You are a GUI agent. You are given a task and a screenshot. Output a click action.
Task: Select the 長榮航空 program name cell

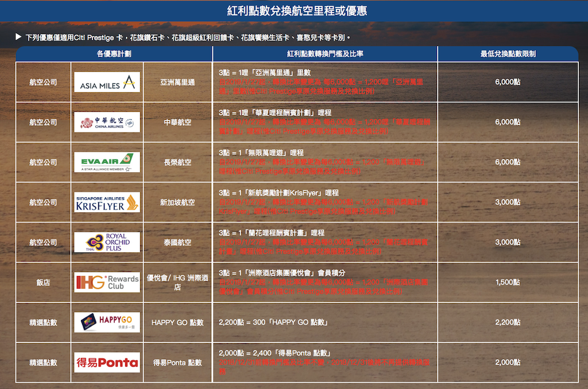(177, 162)
